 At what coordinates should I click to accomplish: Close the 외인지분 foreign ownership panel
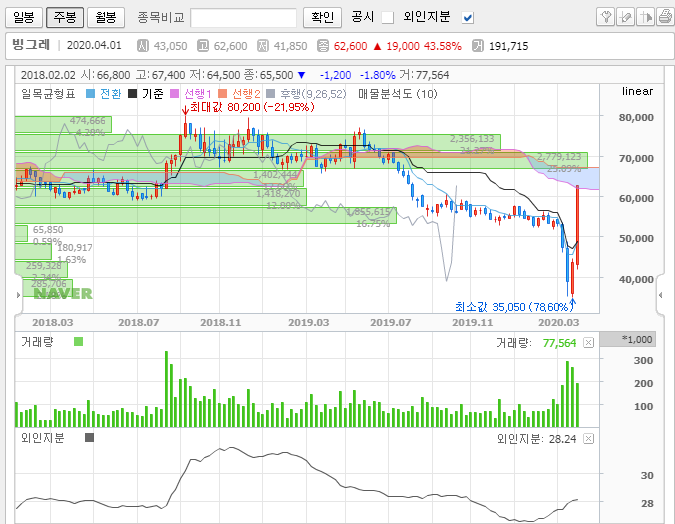(588, 439)
